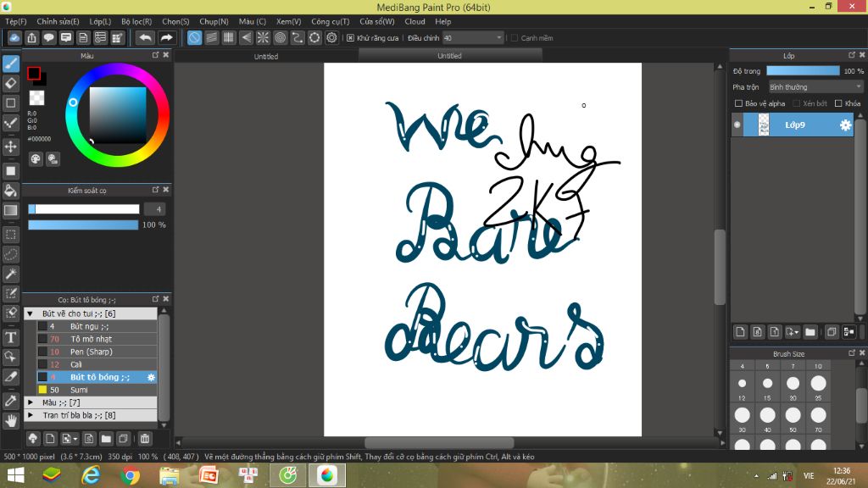Toggle the Xén bớt clipping checkbox
The width and height of the screenshot is (868, 488).
click(796, 103)
